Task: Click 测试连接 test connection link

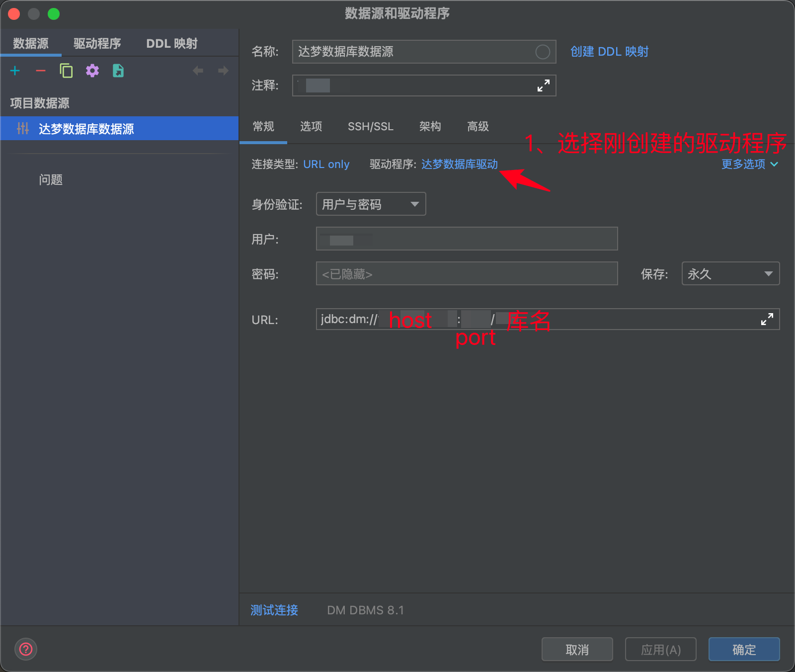Action: (274, 610)
